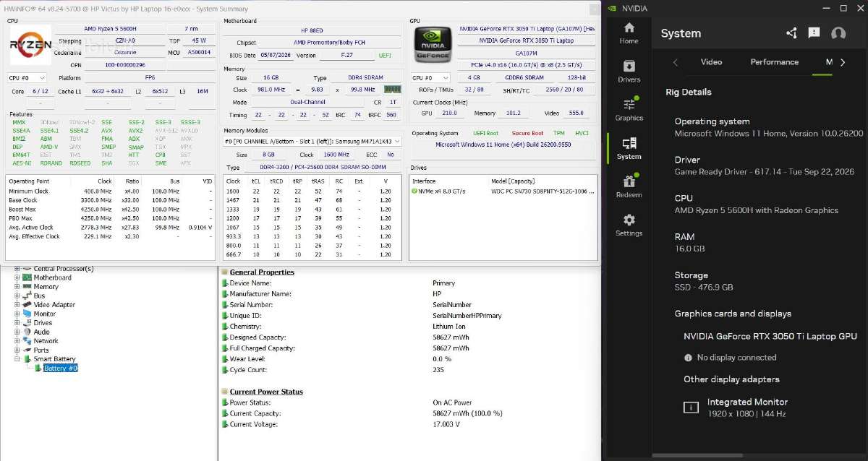The image size is (868, 461).
Task: Click the NVIDIA GeForce logo in GPU panel
Action: 431,46
